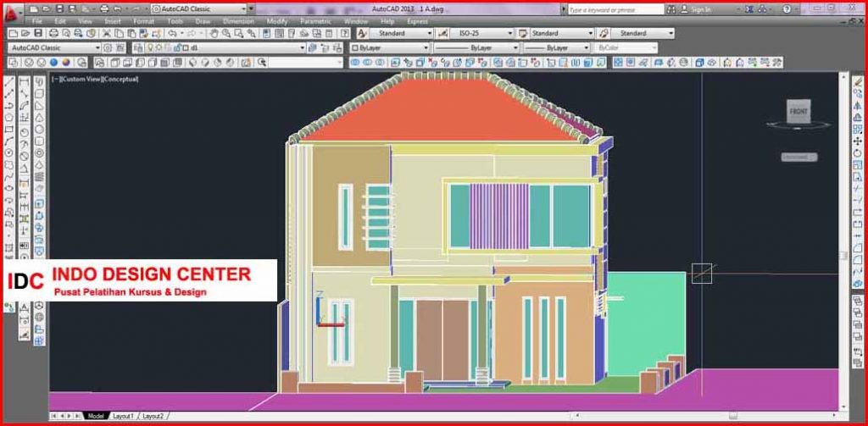Expand the layer list dropdown arrow
Image resolution: width=868 pixels, height=426 pixels.
point(303,48)
